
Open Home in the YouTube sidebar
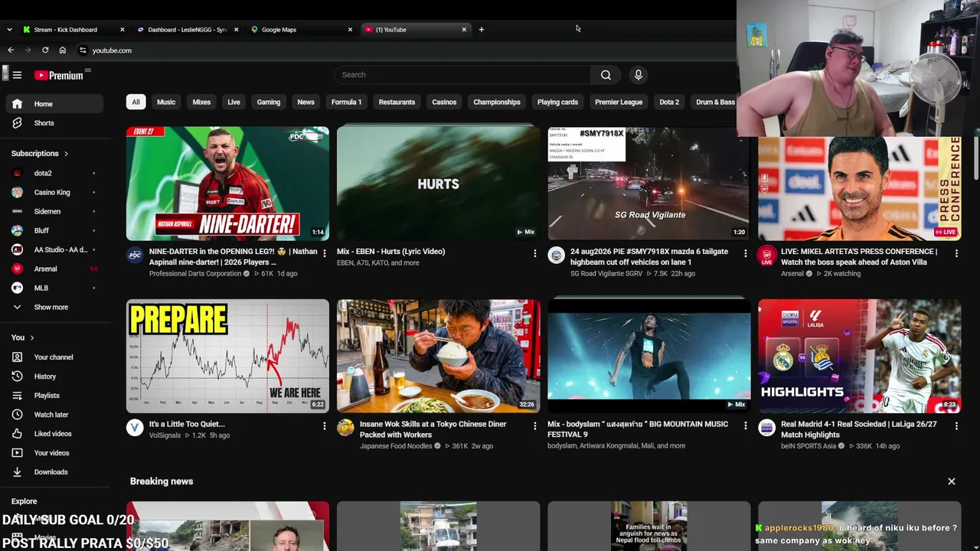[x=54, y=104]
